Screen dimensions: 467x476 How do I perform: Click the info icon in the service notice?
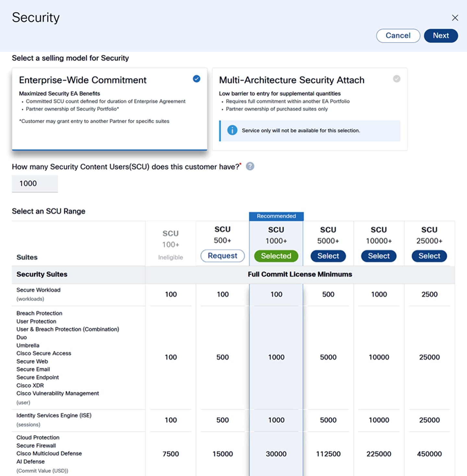pos(232,130)
